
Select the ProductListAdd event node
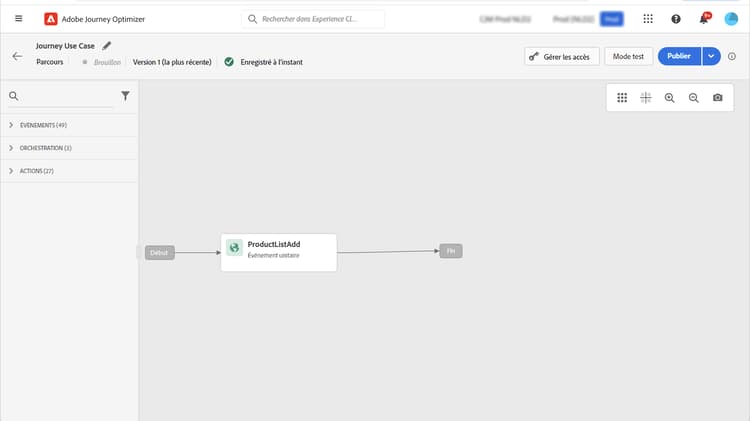[x=279, y=252]
